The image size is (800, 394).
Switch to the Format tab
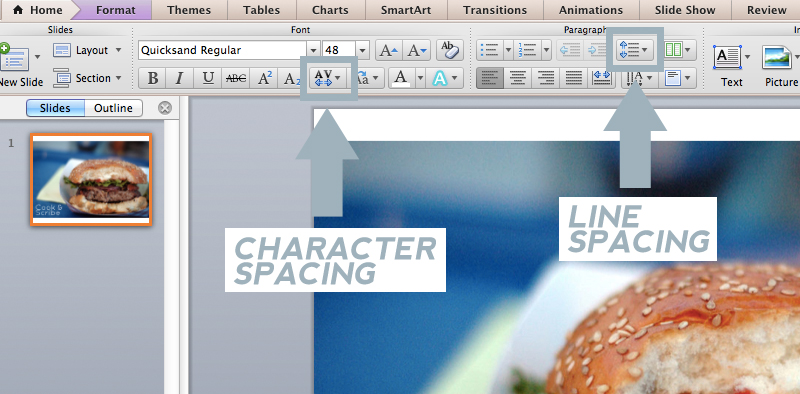pos(116,10)
